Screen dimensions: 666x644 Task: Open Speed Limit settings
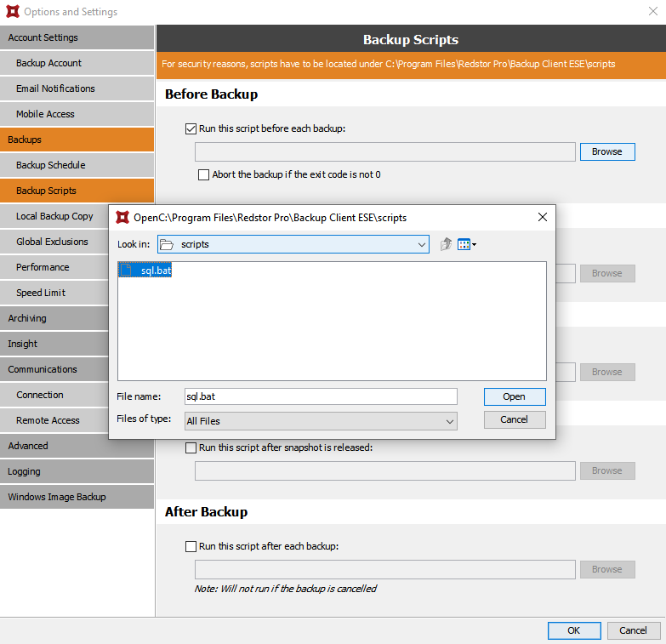(x=54, y=293)
